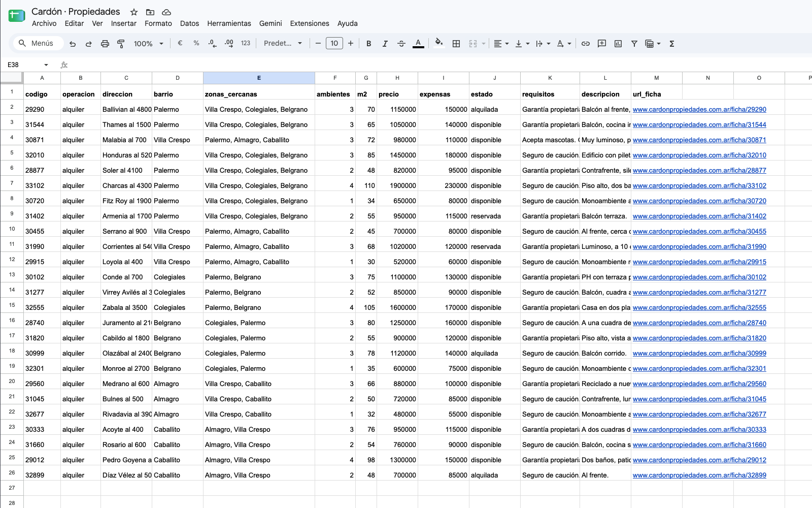Open the Extensiones menu
812x508 pixels.
click(310, 23)
